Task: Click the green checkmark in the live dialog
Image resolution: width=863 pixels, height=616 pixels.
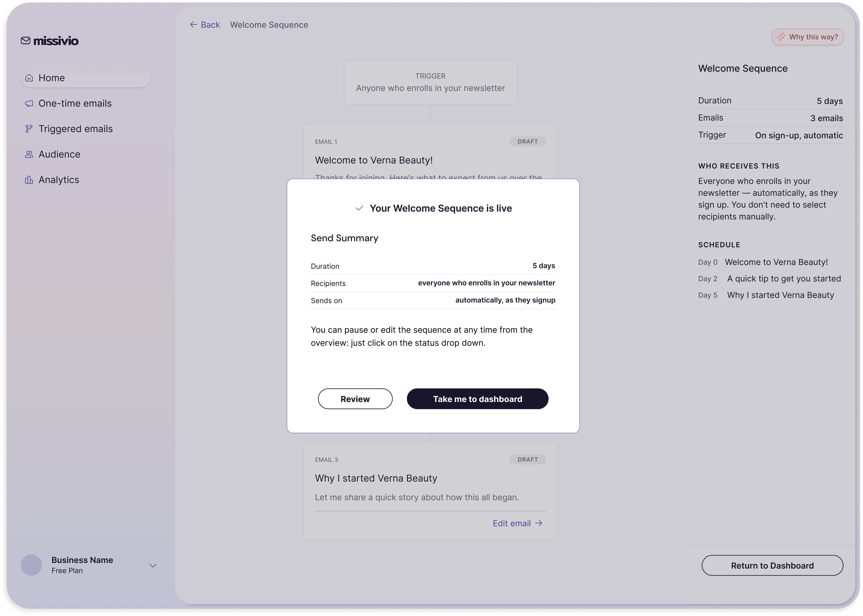Action: coord(359,208)
